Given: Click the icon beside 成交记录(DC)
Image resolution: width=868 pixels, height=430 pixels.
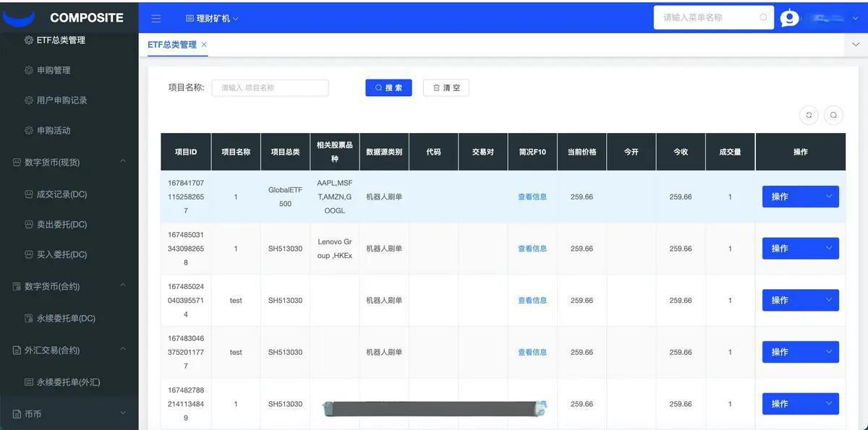Looking at the screenshot, I should pyautogui.click(x=29, y=194).
